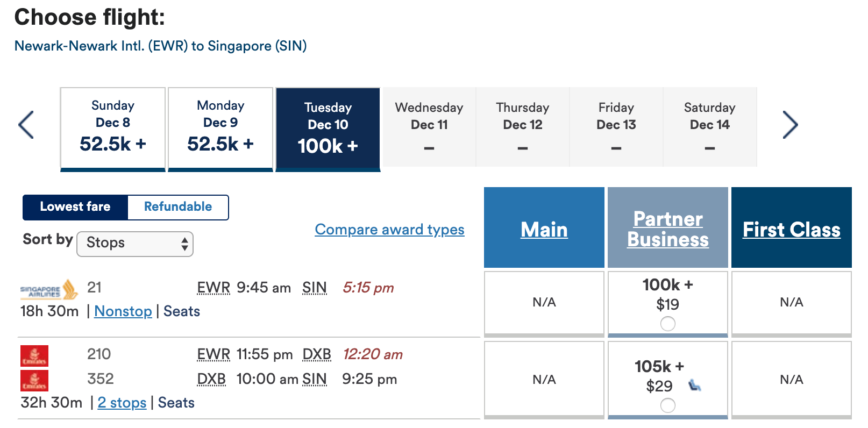Switch to Refundable fares
This screenshot has height=428, width=868.
point(178,207)
